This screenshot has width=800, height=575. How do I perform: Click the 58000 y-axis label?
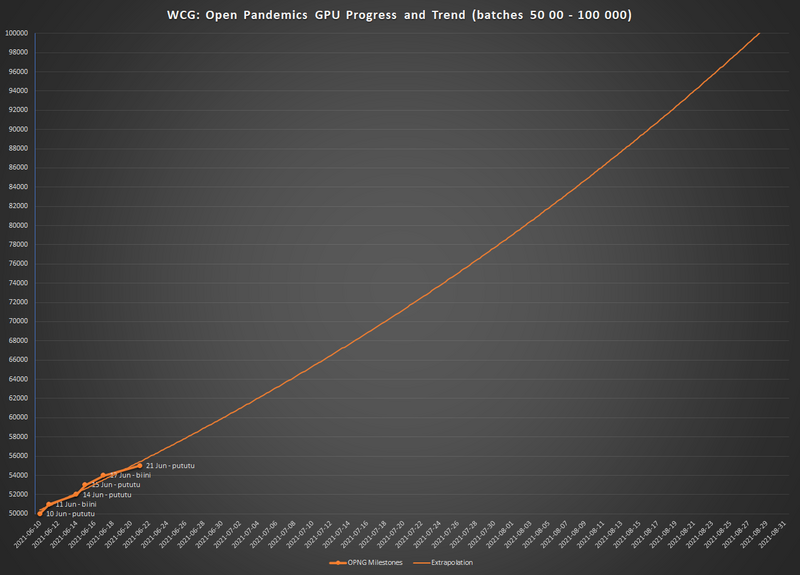pyautogui.click(x=18, y=437)
